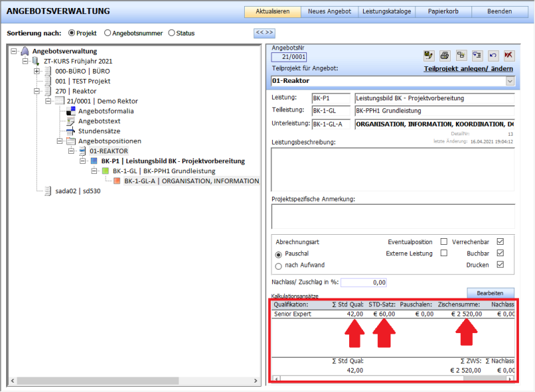Viewport: 535px width, 392px height.
Task: Click the green square beside BK-1-GL
Action: coord(106,171)
